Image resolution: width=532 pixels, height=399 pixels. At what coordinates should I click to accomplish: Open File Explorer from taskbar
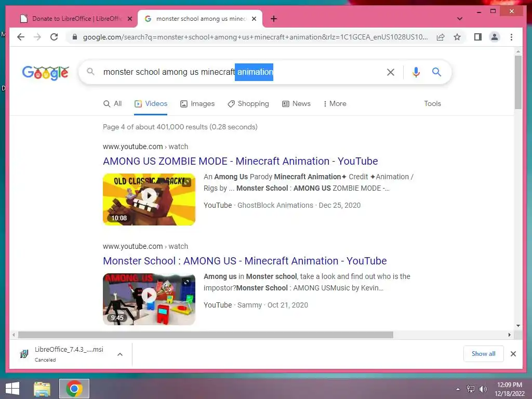coord(42,389)
